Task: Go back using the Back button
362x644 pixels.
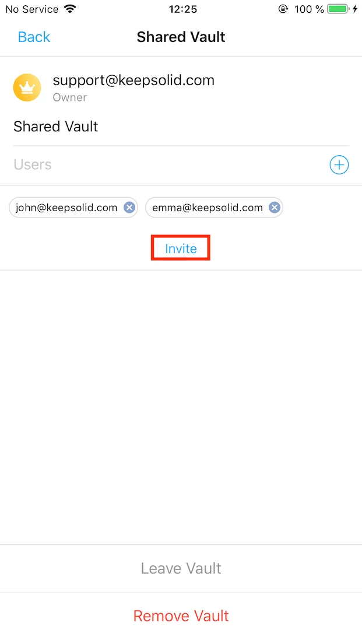Action: pyautogui.click(x=34, y=37)
